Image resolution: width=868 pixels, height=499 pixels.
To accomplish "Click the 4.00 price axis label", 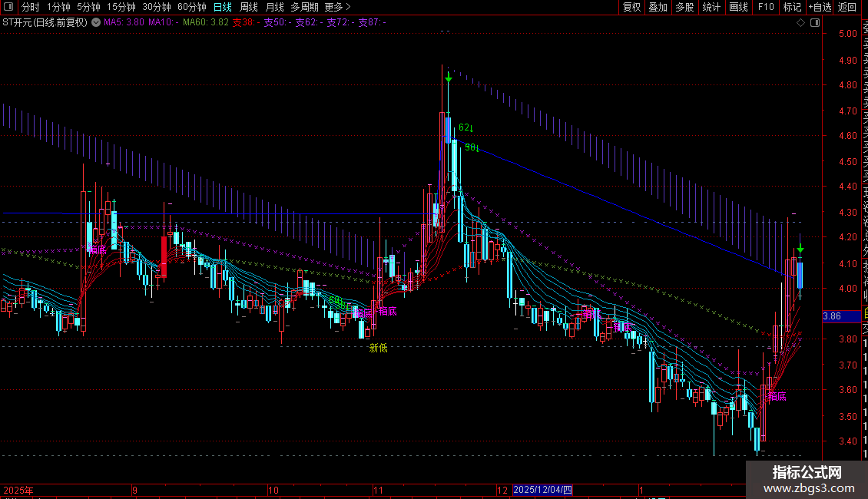I will [847, 289].
